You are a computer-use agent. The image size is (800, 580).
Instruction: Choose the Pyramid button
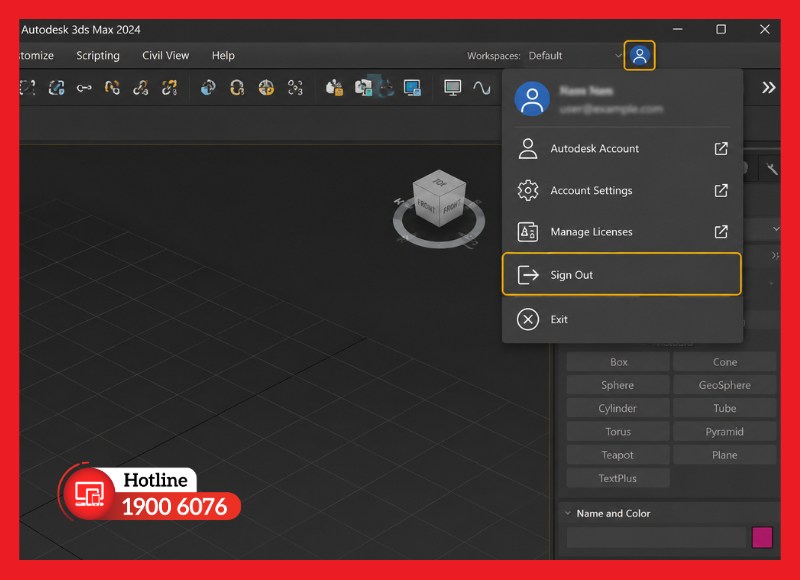724,432
